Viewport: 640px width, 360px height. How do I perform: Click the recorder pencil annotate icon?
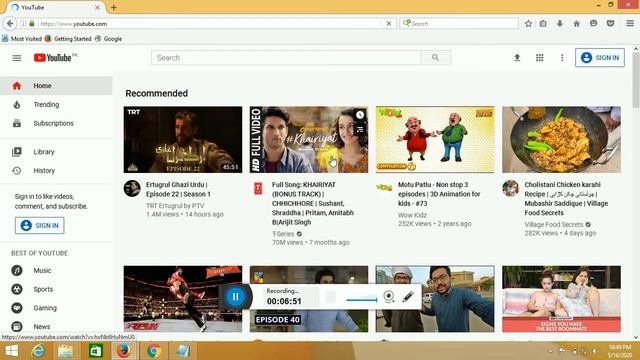[408, 297]
